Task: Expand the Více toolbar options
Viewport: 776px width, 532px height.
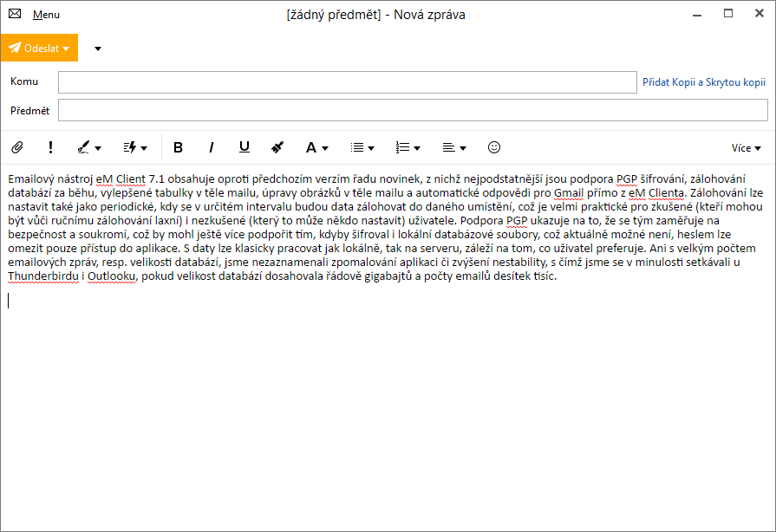Action: 747,148
